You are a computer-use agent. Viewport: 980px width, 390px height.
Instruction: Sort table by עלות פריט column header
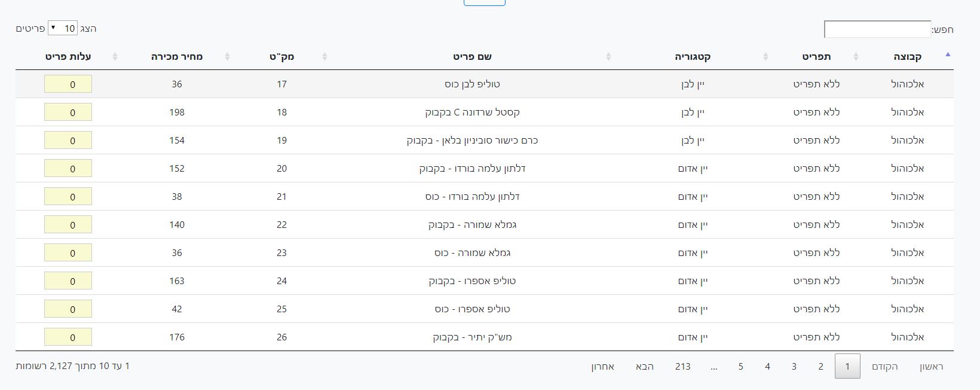(68, 56)
